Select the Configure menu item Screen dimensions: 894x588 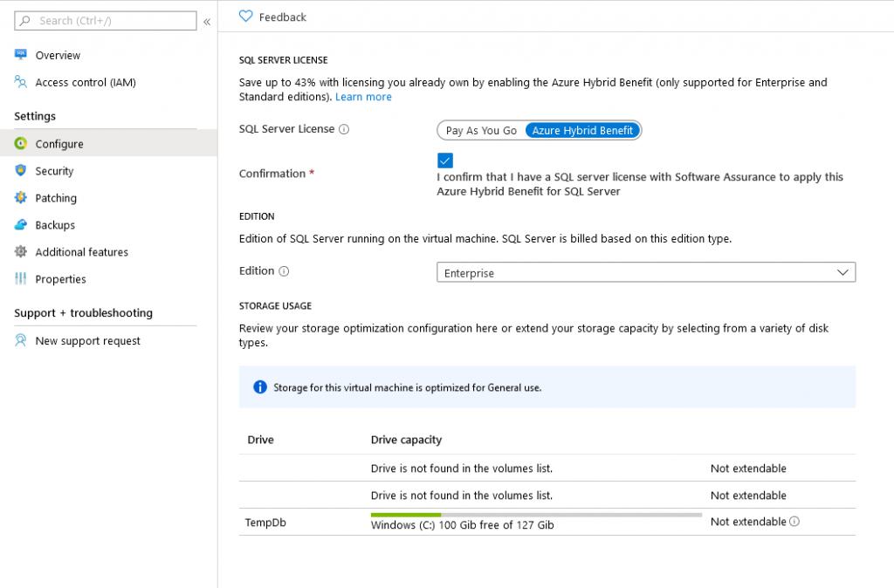coord(108,144)
